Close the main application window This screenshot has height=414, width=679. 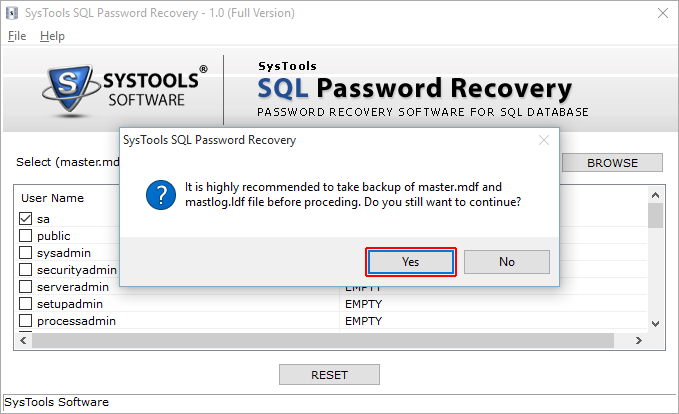pos(663,13)
